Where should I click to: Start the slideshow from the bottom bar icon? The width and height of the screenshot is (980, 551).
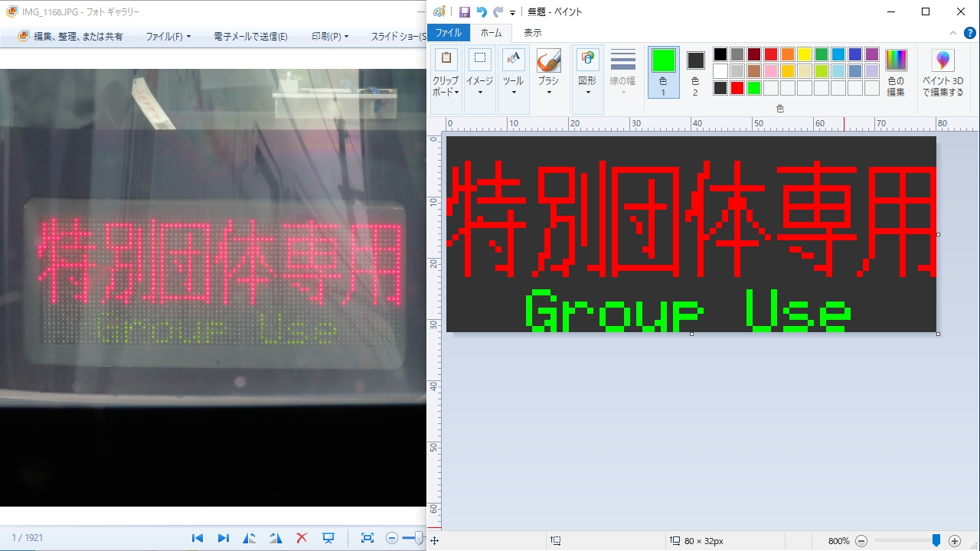click(x=328, y=538)
